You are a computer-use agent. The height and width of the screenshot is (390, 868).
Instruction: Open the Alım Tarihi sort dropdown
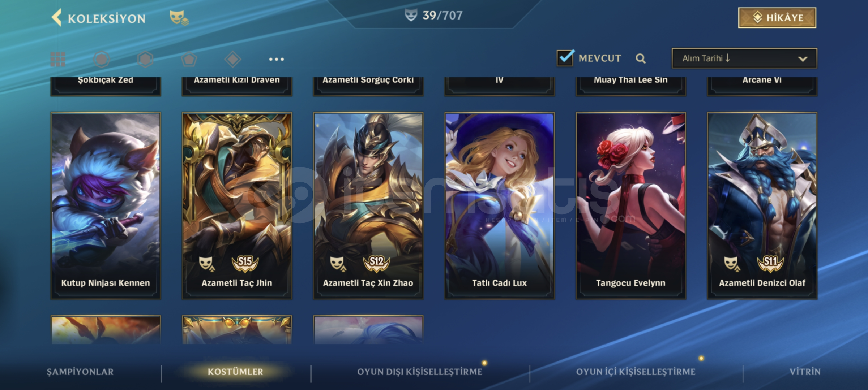pos(744,58)
